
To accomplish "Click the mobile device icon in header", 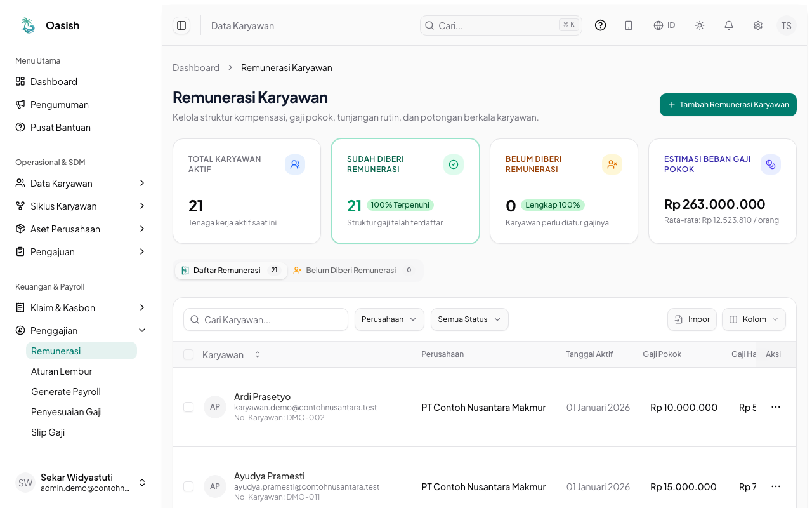I will pos(629,25).
